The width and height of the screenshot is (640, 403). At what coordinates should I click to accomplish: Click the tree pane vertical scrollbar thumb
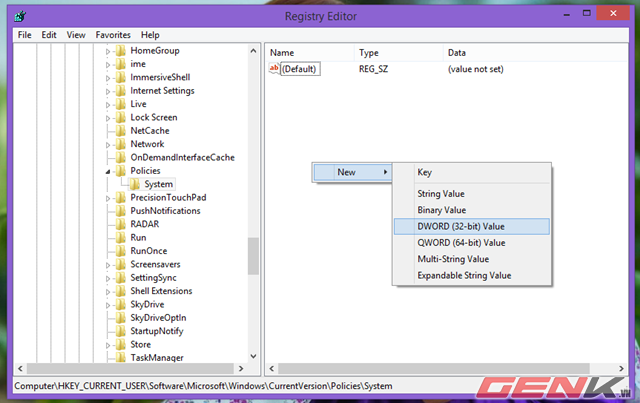click(x=253, y=256)
